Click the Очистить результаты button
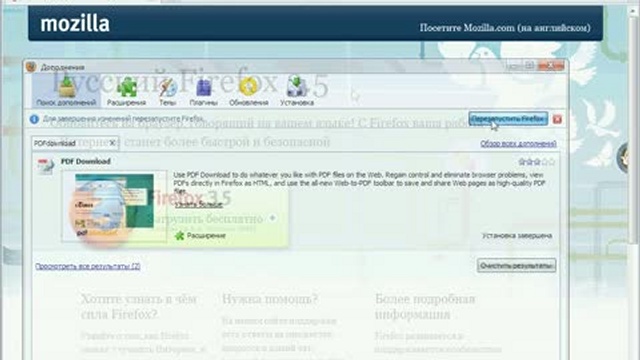640x360 pixels. 516,266
